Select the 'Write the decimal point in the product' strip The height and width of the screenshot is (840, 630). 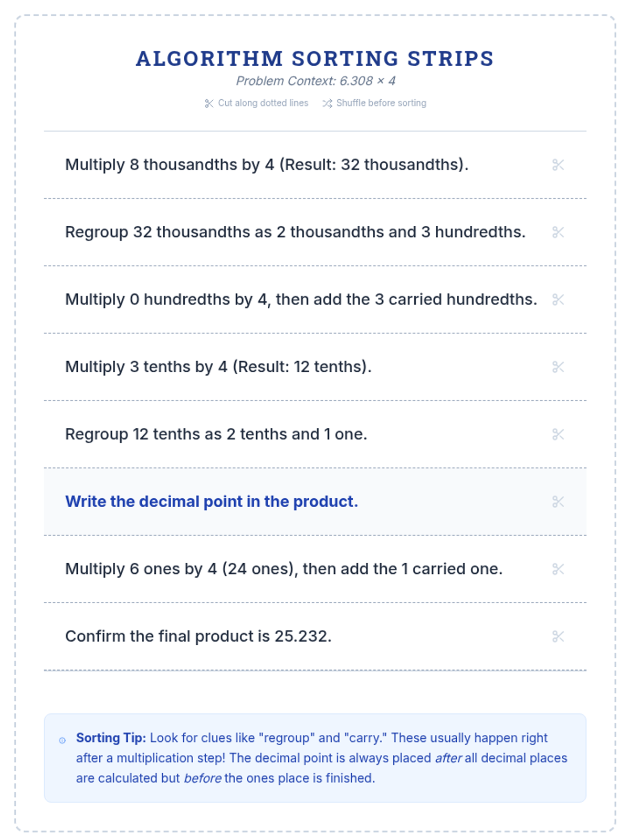point(212,501)
